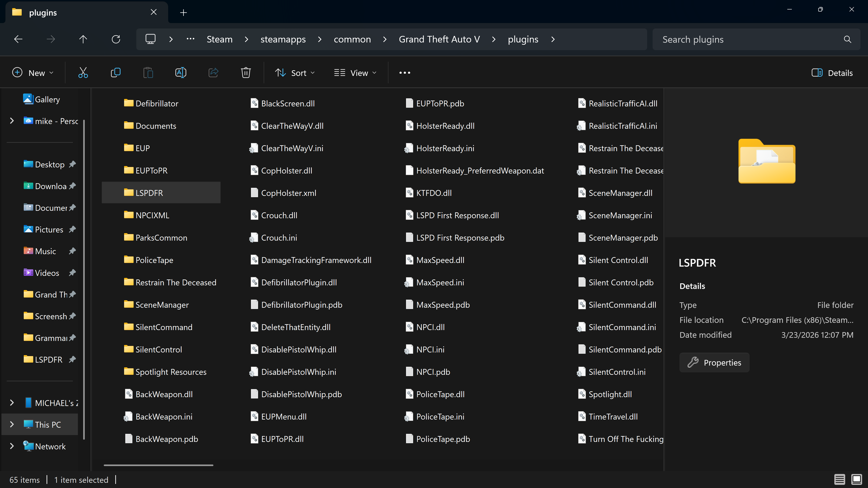Expand This PC in navigation pane
The image size is (868, 488).
coord(12,424)
